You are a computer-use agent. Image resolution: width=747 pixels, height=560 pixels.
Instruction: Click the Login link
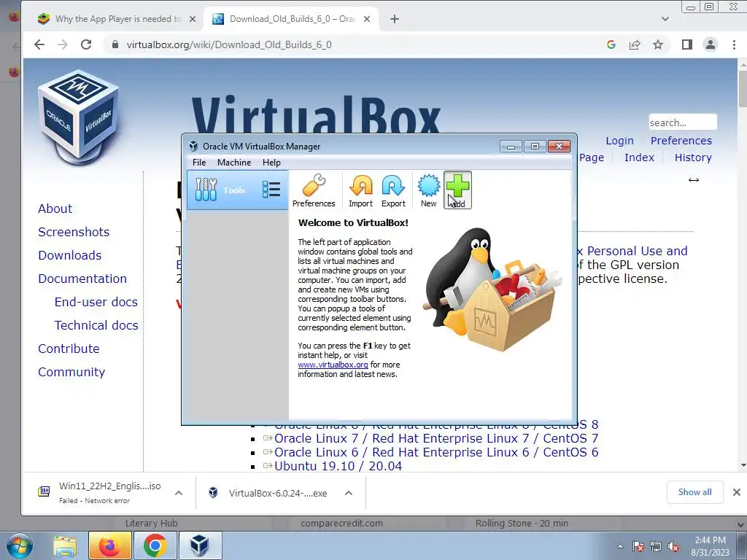pyautogui.click(x=619, y=141)
